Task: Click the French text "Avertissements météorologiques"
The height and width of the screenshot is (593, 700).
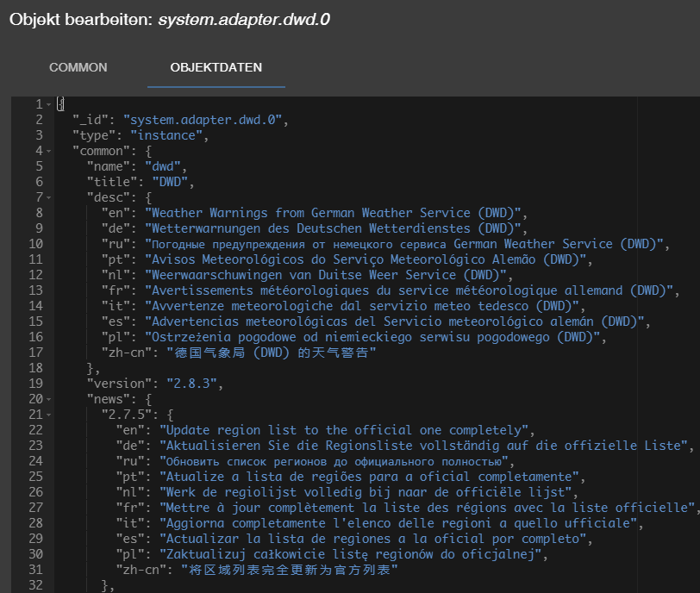Action: point(259,290)
